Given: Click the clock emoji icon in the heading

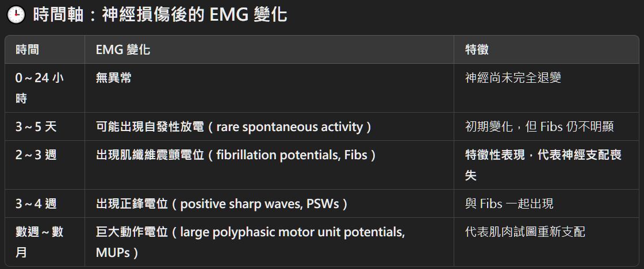Looking at the screenshot, I should coord(15,16).
